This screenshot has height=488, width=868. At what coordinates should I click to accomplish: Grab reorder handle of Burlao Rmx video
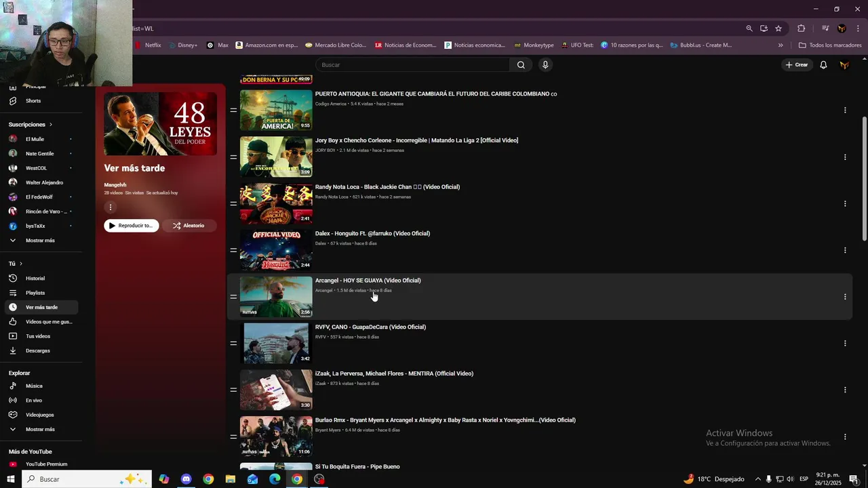tap(233, 436)
